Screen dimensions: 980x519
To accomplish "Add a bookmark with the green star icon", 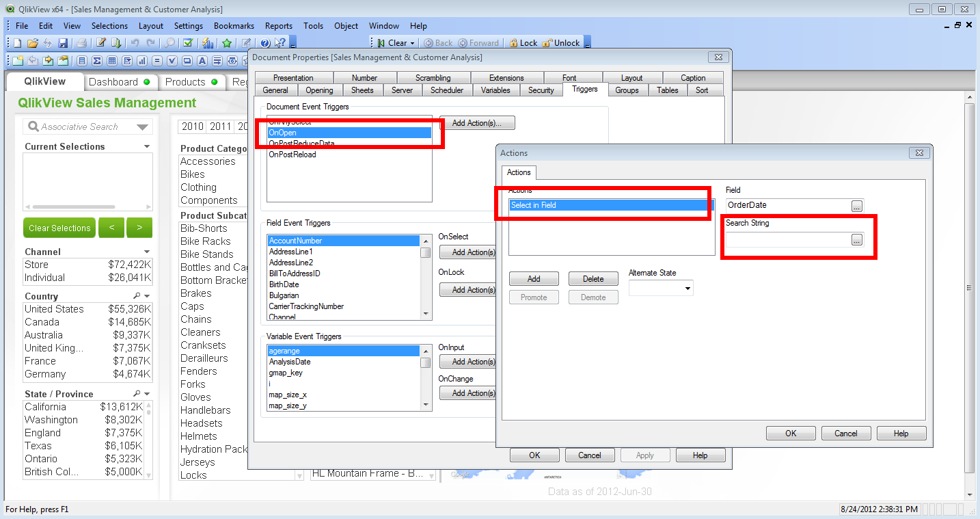I will (x=227, y=43).
